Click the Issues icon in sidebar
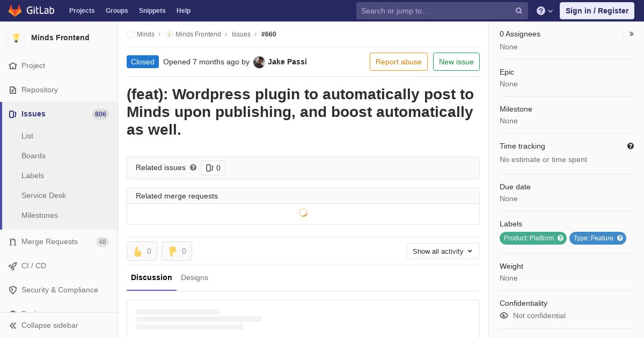The height and width of the screenshot is (338, 644). (13, 114)
